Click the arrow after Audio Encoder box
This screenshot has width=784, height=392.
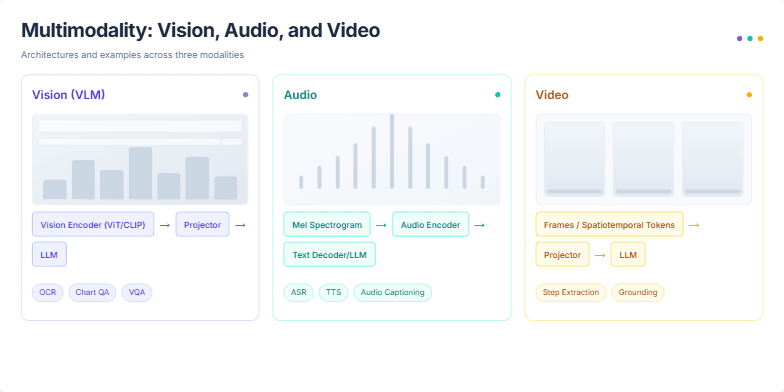point(480,225)
